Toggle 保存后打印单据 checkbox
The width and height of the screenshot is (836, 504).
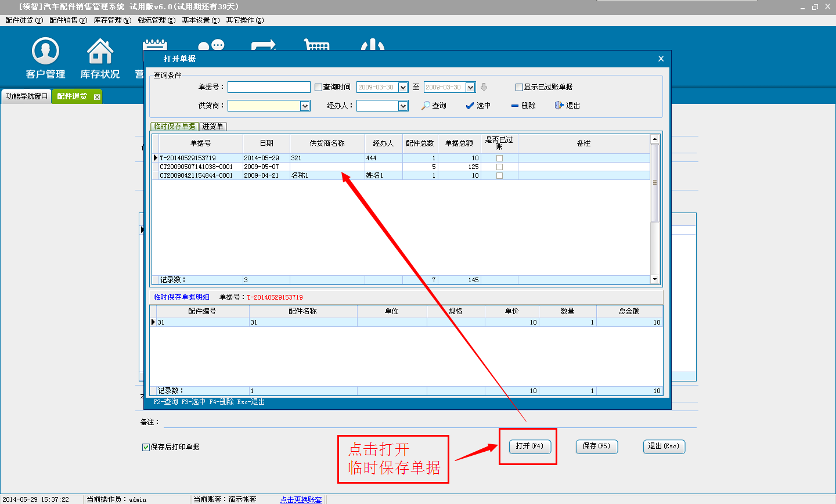coord(146,447)
